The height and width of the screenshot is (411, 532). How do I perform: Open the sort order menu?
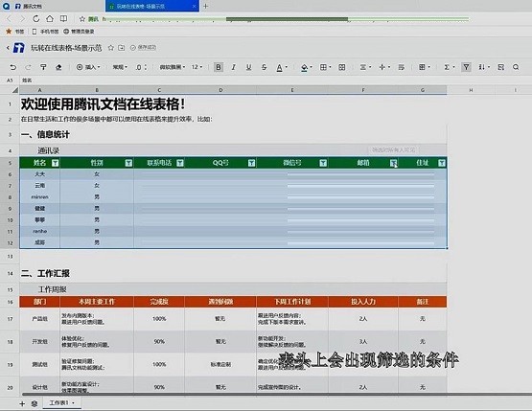(484, 67)
